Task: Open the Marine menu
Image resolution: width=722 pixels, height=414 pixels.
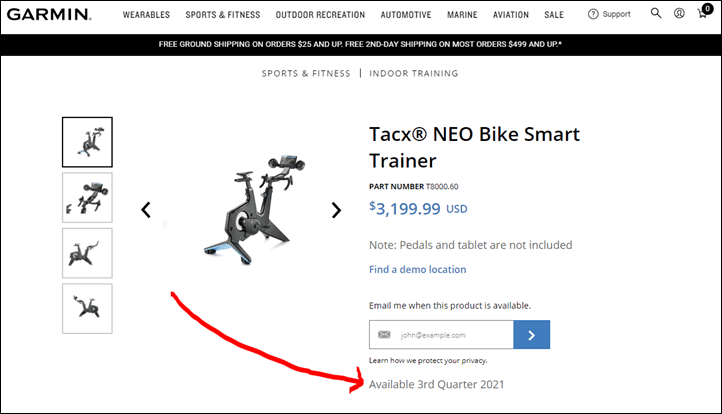Action: 462,15
